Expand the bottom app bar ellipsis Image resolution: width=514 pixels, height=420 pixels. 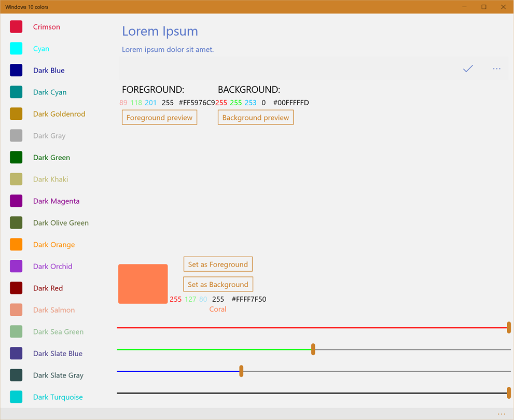click(502, 414)
